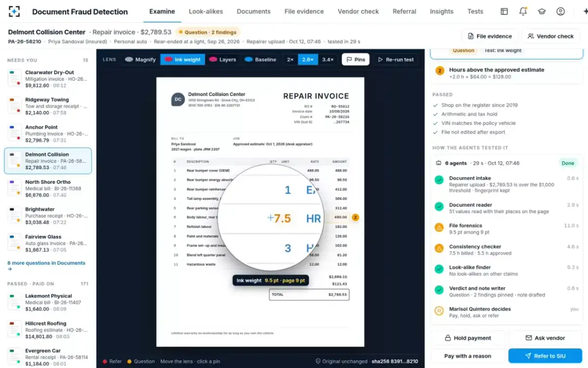Screen dimensions: 588x368
Task: Click the Re-run test button
Action: tap(395, 59)
